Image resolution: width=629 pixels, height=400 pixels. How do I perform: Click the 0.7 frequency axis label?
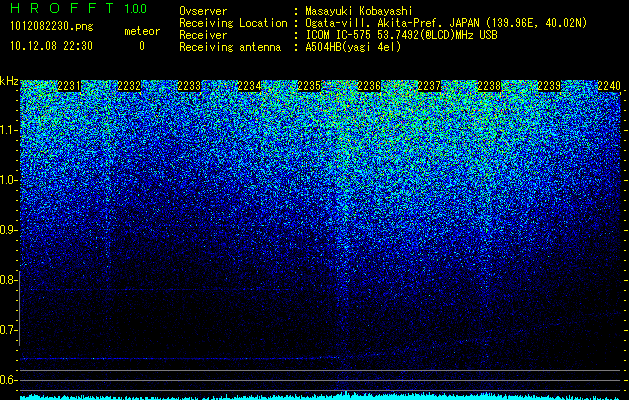[8, 330]
